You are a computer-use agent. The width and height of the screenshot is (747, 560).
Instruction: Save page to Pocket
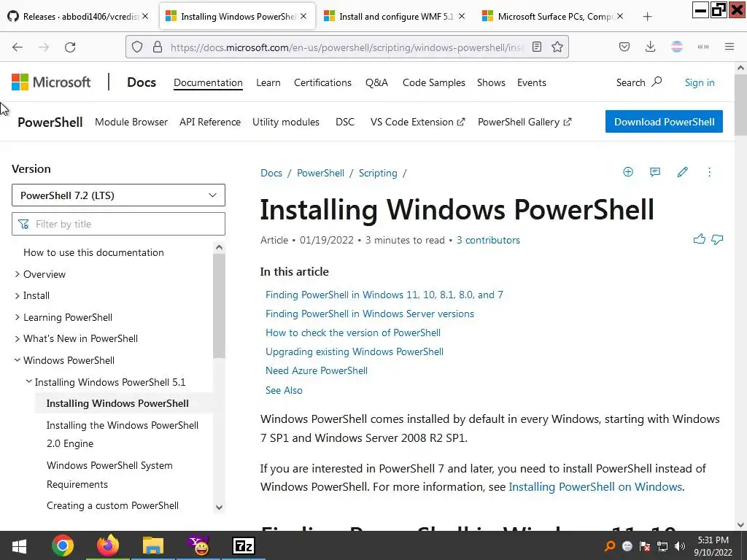[x=624, y=47]
